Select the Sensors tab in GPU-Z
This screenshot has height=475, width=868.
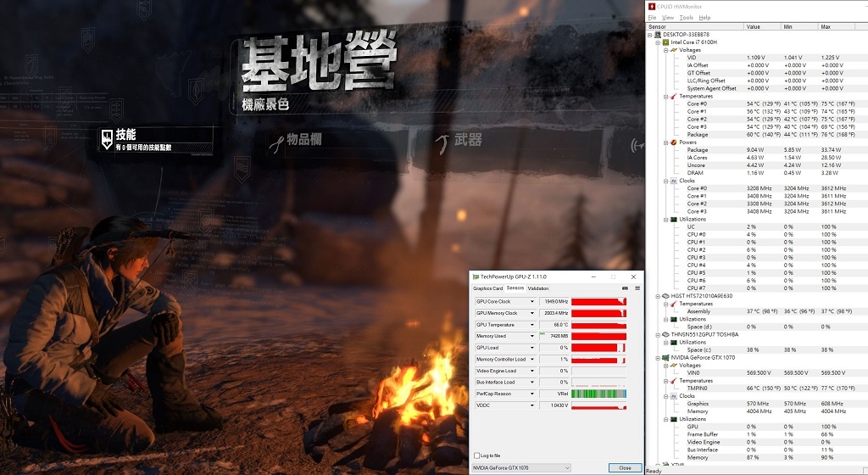tap(515, 288)
